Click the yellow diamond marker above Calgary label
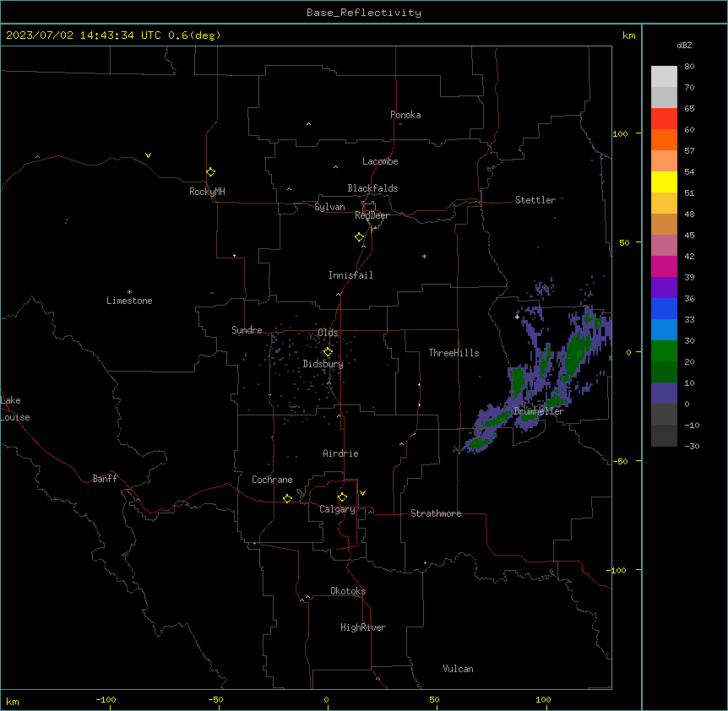The height and width of the screenshot is (711, 728). pyautogui.click(x=342, y=497)
